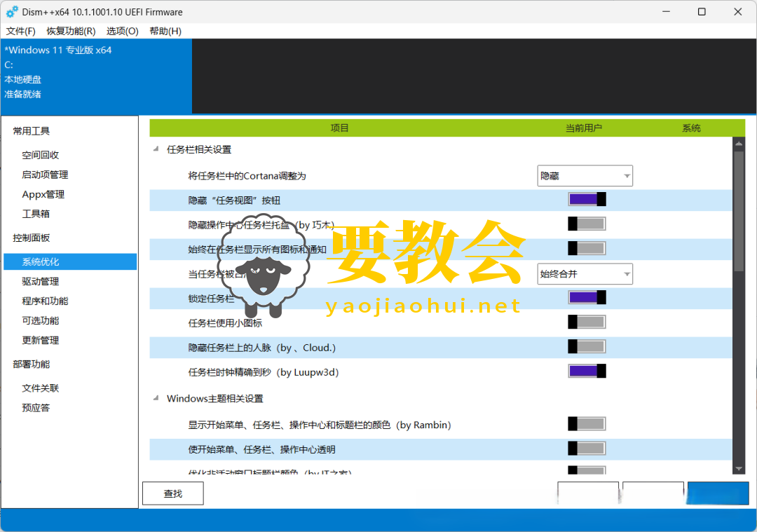Collapse the 任务栏相关设置 group
757x532 pixels.
pyautogui.click(x=156, y=149)
